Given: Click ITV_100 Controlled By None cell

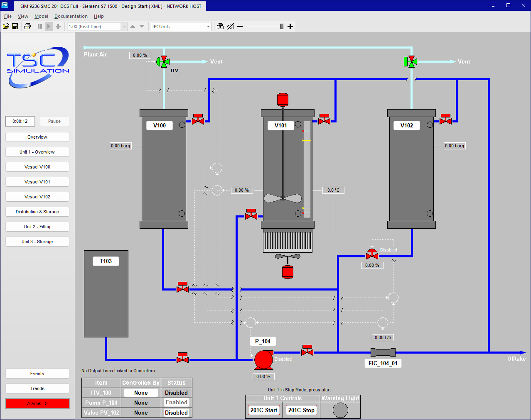Looking at the screenshot, I should 141,393.
